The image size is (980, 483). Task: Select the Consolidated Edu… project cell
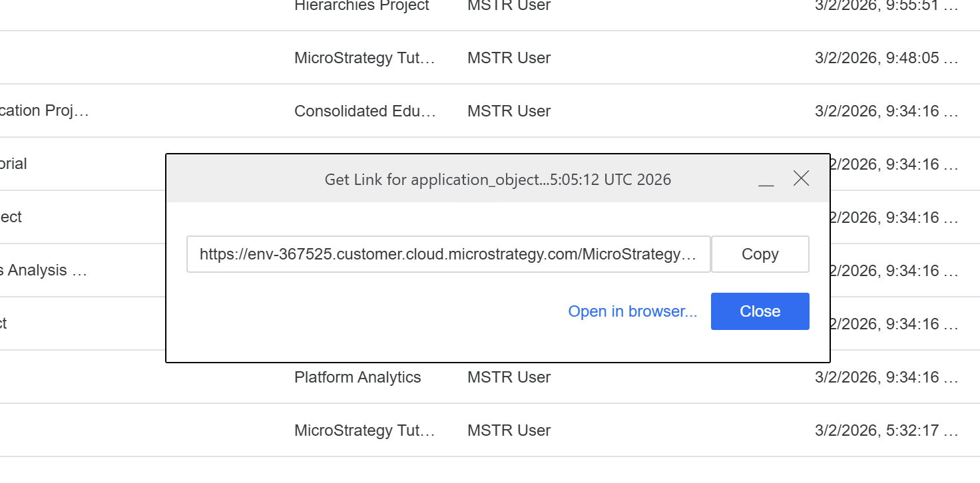coord(365,111)
